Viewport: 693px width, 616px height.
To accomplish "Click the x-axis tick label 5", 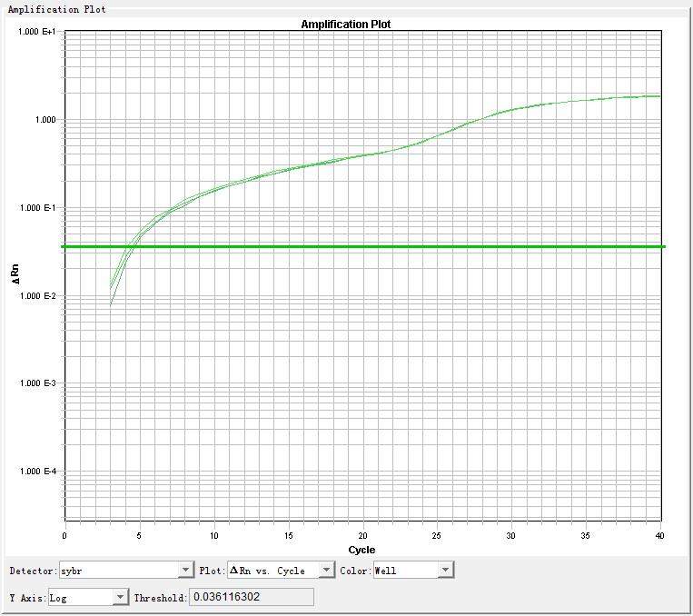I will pos(139,535).
